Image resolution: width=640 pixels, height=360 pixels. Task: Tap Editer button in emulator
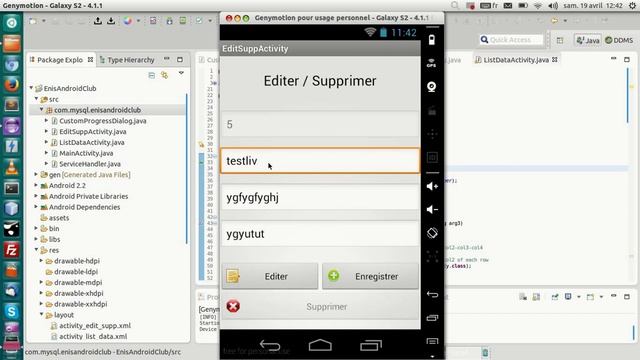tap(270, 276)
